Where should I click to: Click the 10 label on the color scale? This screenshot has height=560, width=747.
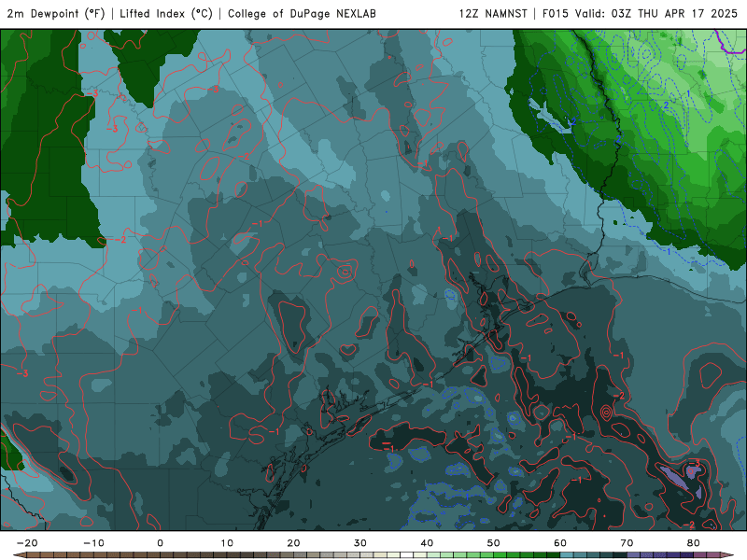pyautogui.click(x=227, y=543)
